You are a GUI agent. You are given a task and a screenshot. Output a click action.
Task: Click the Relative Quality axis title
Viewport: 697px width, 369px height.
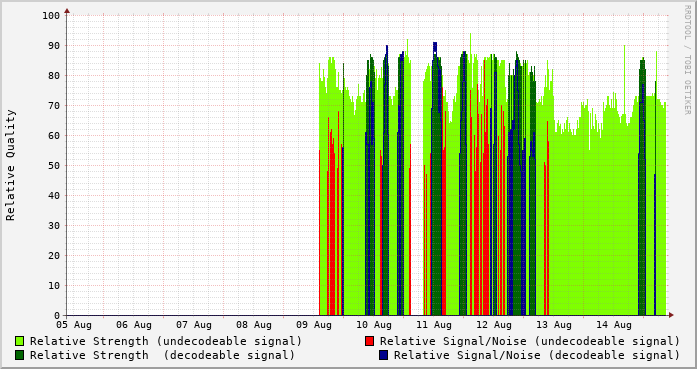pyautogui.click(x=10, y=165)
